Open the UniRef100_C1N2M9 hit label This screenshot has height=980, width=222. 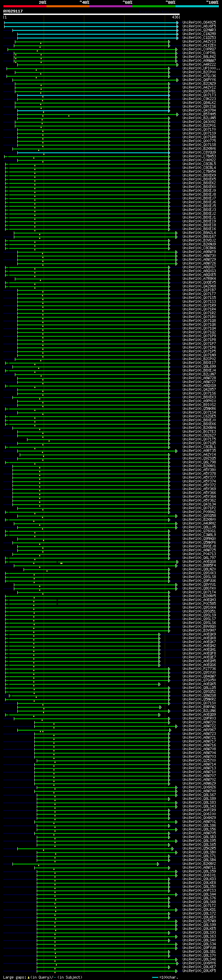(199, 34)
